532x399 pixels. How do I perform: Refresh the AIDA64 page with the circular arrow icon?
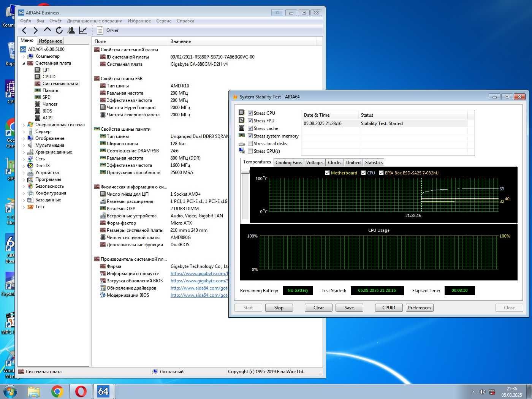(59, 30)
